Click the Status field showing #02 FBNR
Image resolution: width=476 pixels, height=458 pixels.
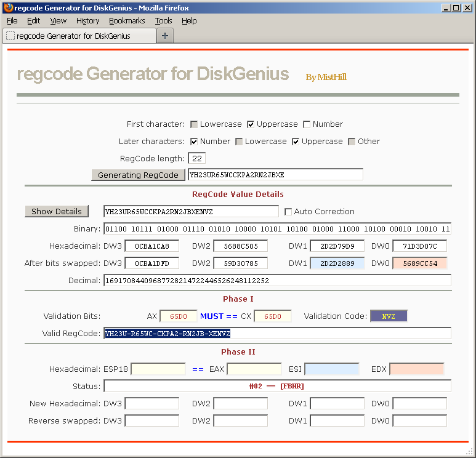[277, 386]
